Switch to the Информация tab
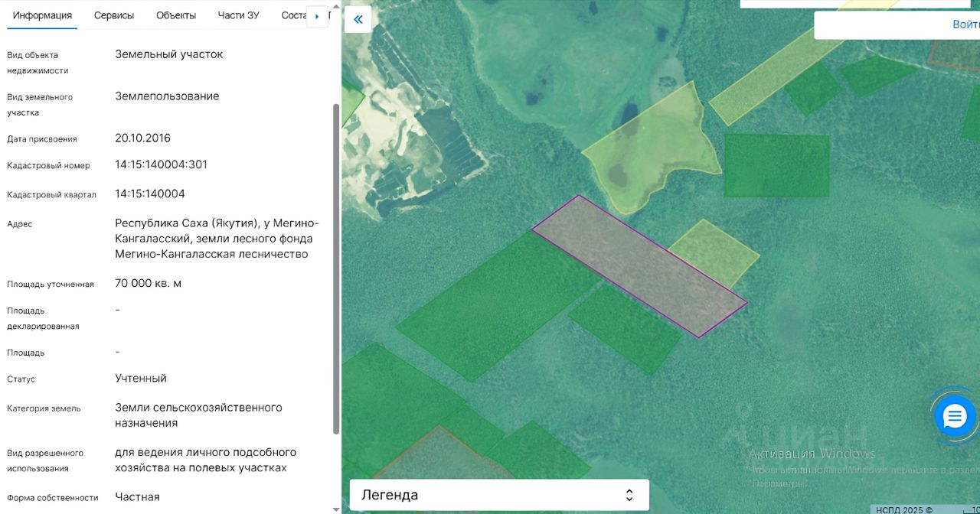 coord(42,15)
